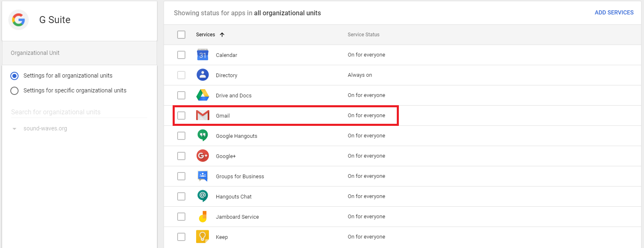Image resolution: width=644 pixels, height=248 pixels.
Task: Select Settings for specific organizational units
Action: pyautogui.click(x=14, y=91)
